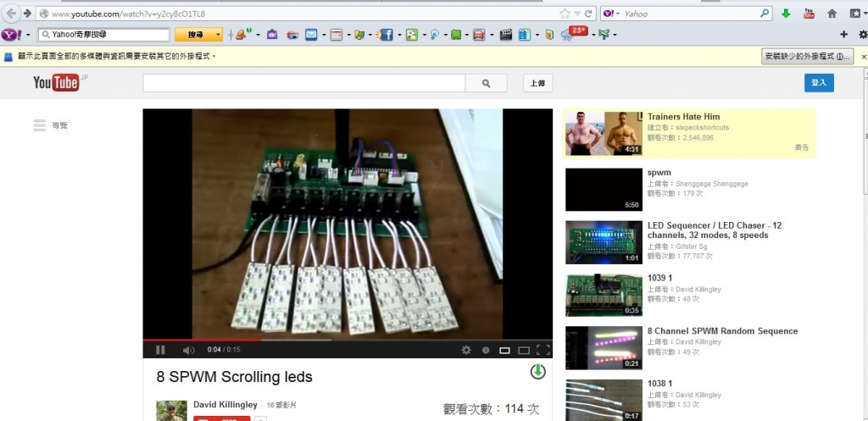
Task: Mute the video volume speaker icon
Action: pyautogui.click(x=188, y=350)
